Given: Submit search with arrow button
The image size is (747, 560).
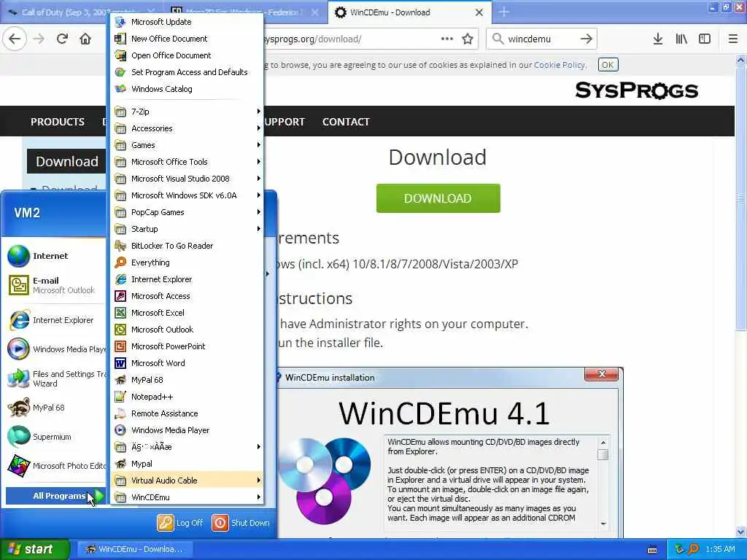Looking at the screenshot, I should 586,39.
